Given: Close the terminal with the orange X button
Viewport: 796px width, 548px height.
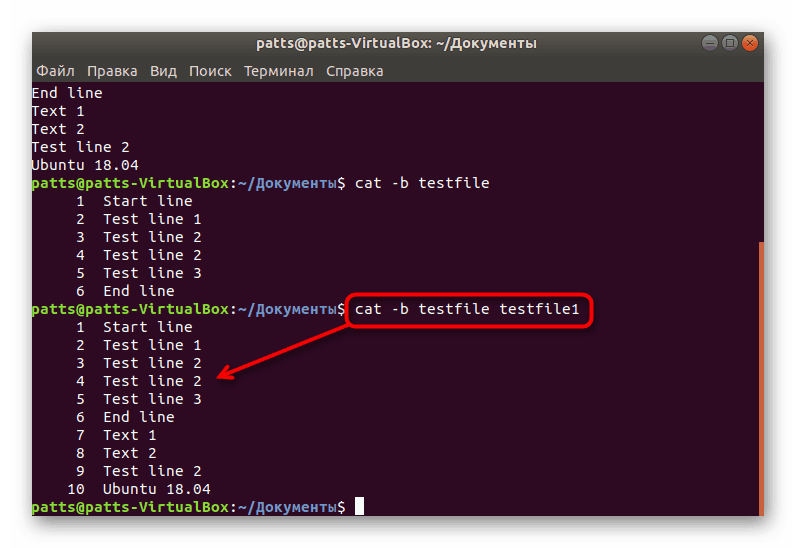Looking at the screenshot, I should [x=750, y=43].
